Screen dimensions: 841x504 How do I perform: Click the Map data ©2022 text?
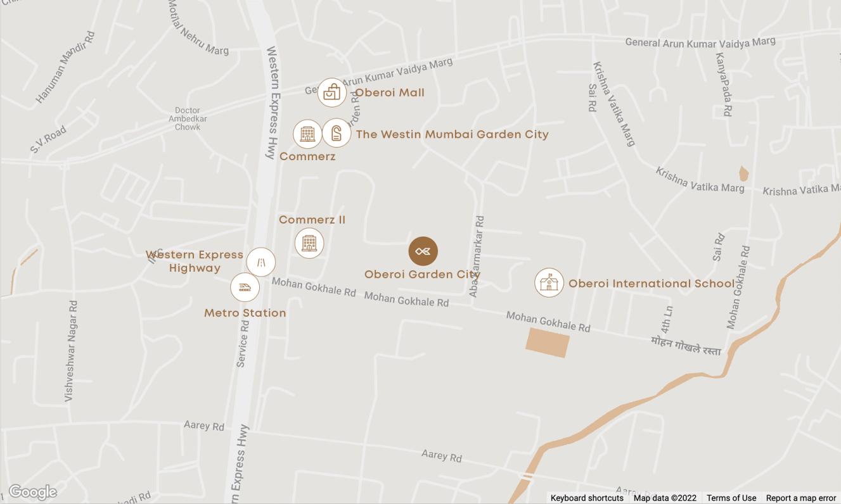coord(665,498)
